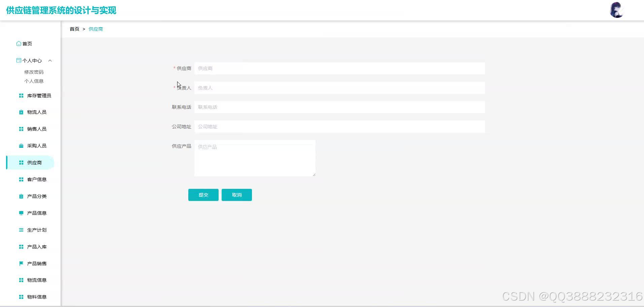Focus the 负责人 input field
The height and width of the screenshot is (307, 644).
340,88
